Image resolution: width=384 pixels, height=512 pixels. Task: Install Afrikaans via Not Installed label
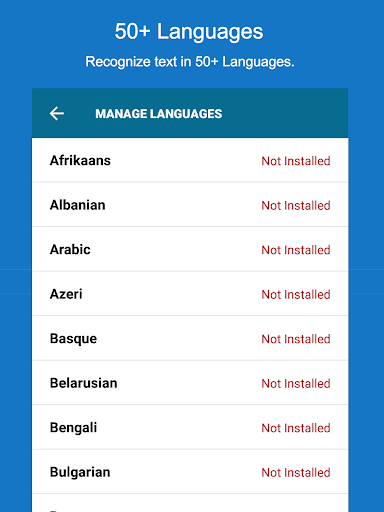296,161
